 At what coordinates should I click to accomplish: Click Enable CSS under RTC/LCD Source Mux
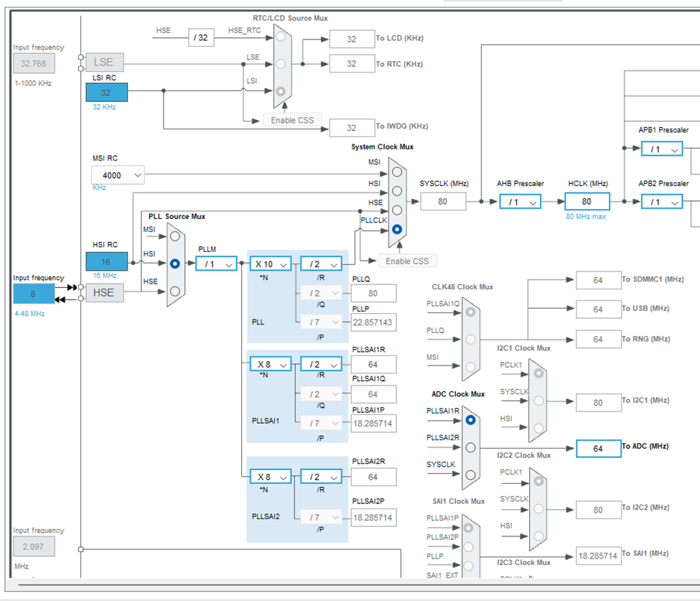tap(292, 120)
